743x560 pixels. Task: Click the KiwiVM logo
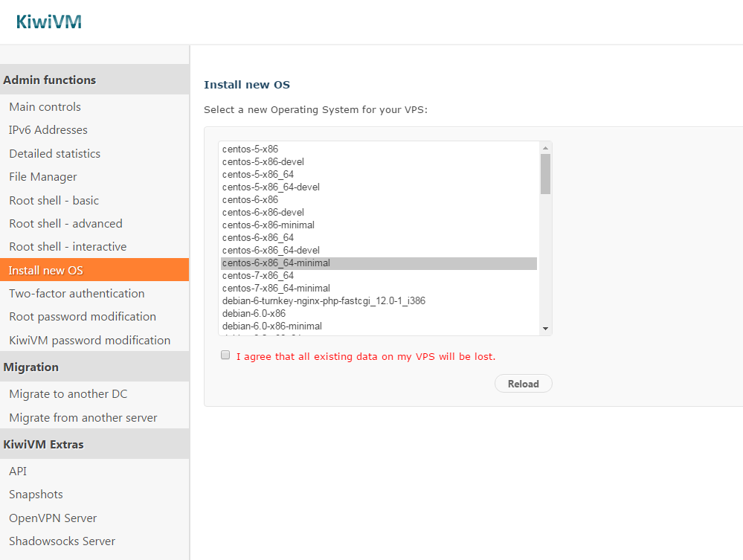coord(49,22)
